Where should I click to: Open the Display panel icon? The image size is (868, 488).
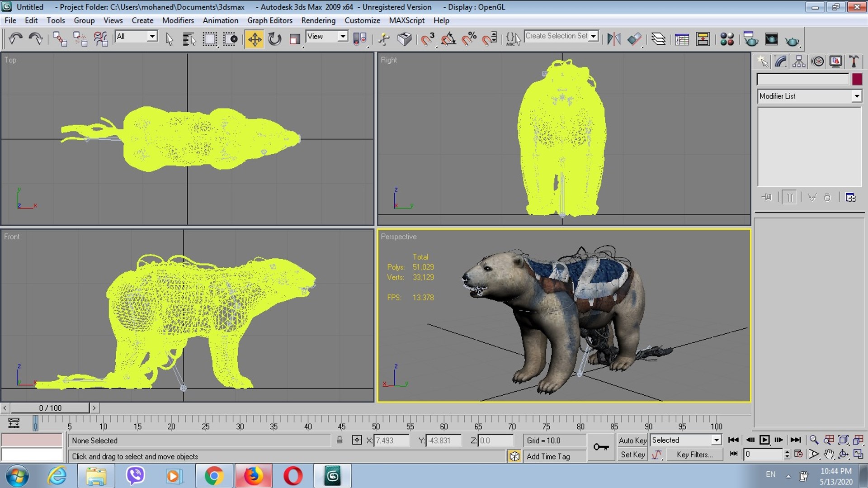835,62
